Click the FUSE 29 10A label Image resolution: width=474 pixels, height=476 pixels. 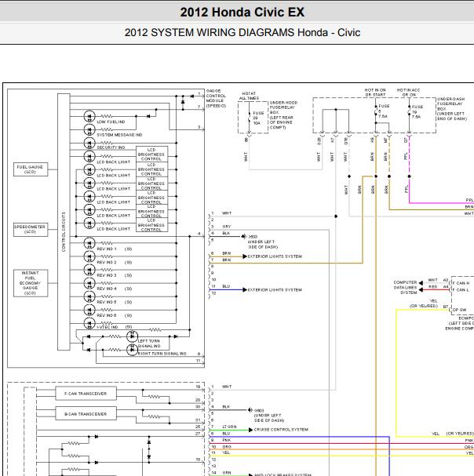pyautogui.click(x=258, y=118)
